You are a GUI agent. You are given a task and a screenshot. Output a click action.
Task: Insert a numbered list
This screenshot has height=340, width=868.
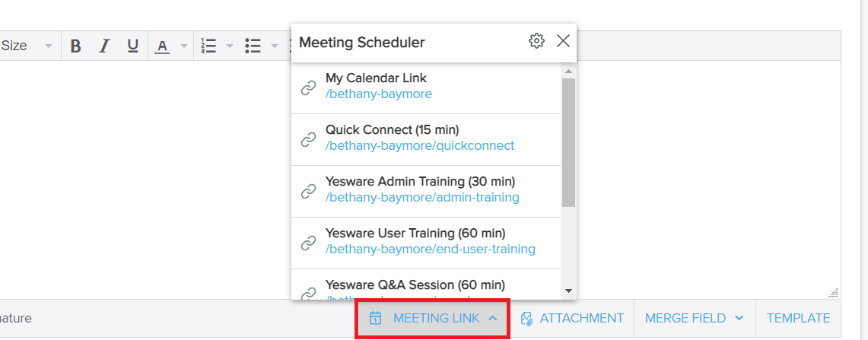[x=208, y=46]
